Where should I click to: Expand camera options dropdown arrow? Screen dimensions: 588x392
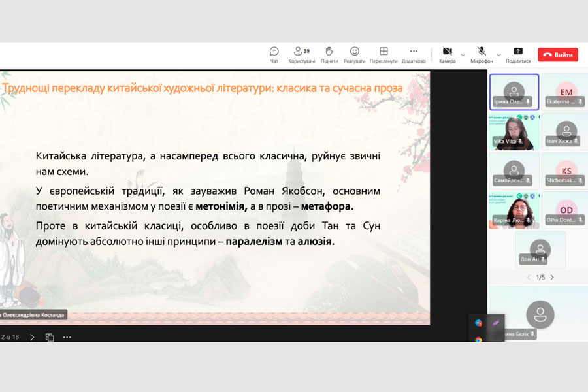pyautogui.click(x=463, y=54)
